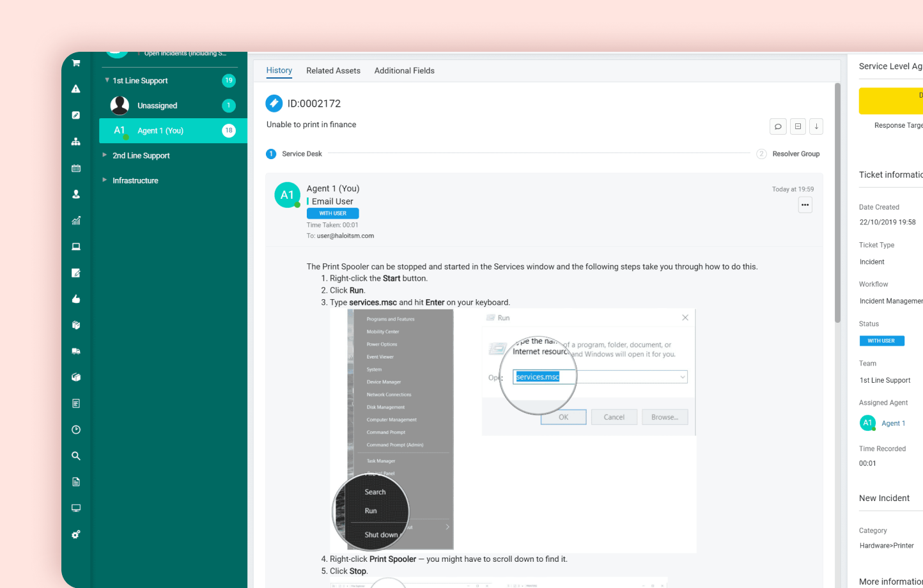Click the ID:0002172 ticket number

tap(314, 104)
